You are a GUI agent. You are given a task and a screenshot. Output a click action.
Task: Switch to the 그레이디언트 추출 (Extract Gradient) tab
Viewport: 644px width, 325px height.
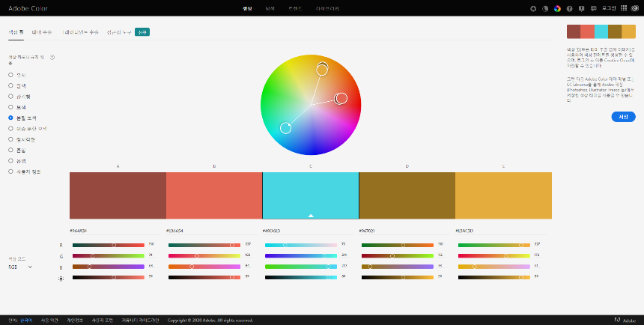pyautogui.click(x=81, y=32)
